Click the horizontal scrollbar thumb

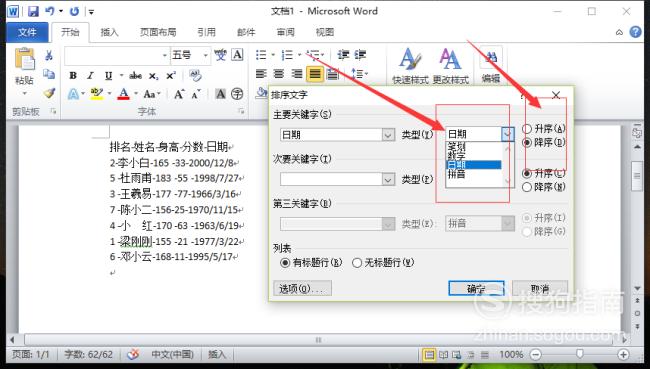[318, 340]
